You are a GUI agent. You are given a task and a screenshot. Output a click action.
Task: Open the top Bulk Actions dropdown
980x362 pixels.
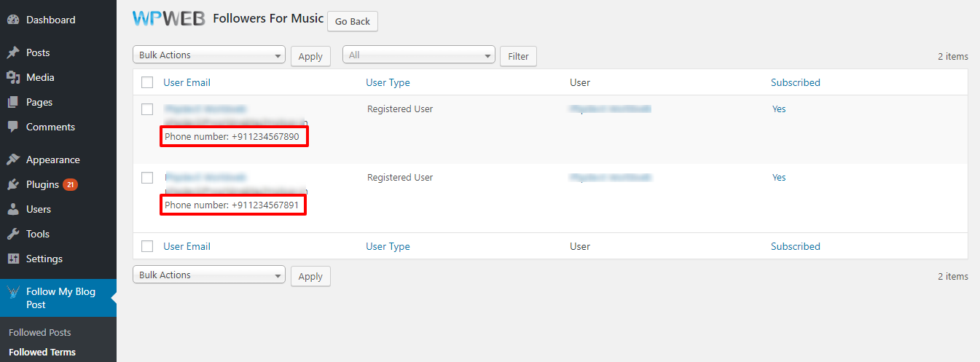click(209, 55)
